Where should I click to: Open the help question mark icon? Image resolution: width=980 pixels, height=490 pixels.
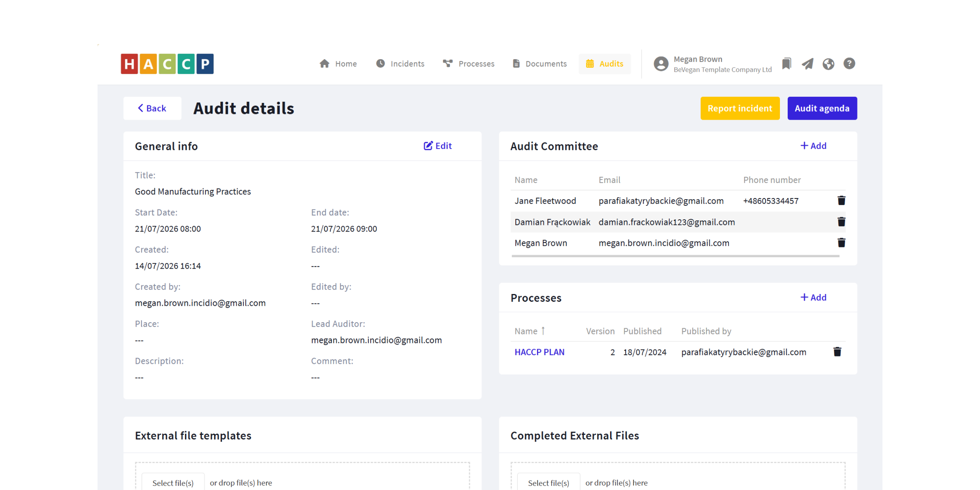coord(849,64)
